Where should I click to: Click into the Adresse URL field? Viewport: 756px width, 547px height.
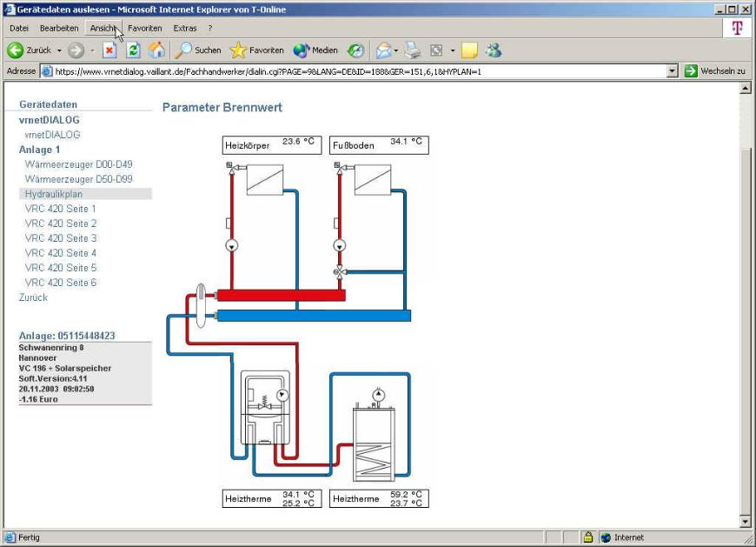348,71
